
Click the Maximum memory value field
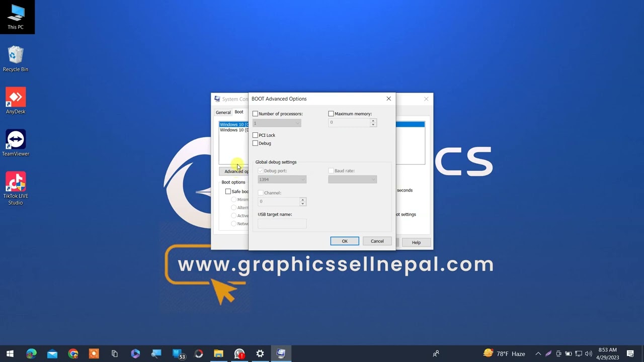(349, 122)
